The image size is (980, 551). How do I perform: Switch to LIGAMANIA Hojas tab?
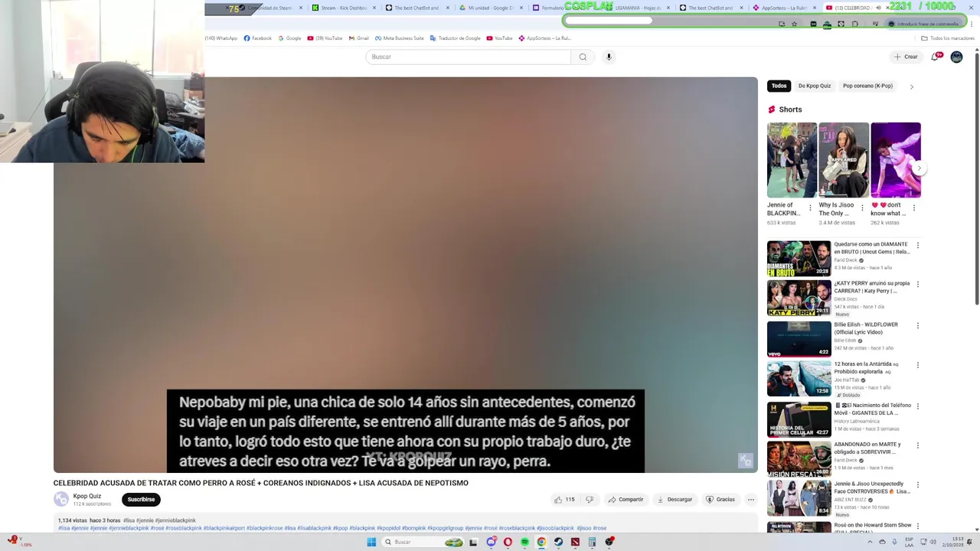[638, 8]
